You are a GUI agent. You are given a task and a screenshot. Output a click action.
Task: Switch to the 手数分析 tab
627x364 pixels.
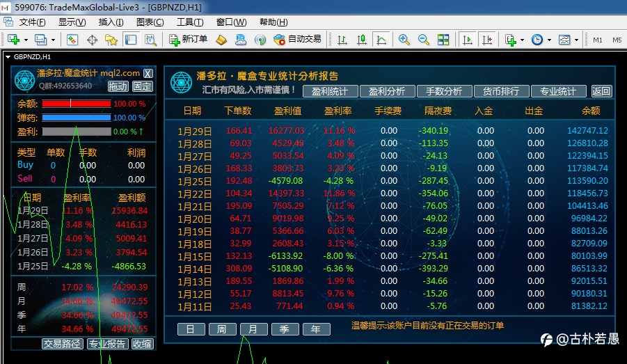coord(444,91)
